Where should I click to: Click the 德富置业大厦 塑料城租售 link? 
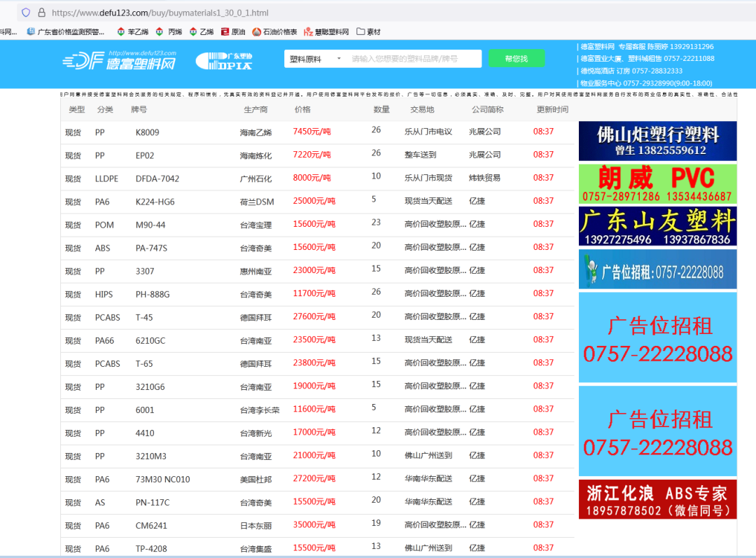647,58
